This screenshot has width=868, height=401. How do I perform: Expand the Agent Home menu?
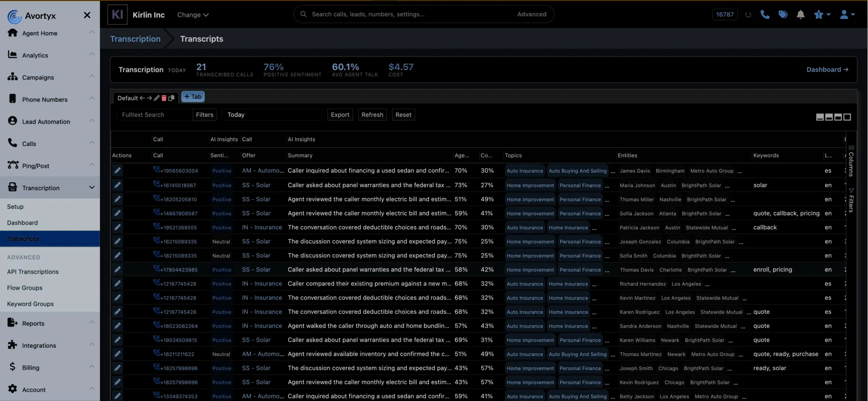click(50, 33)
